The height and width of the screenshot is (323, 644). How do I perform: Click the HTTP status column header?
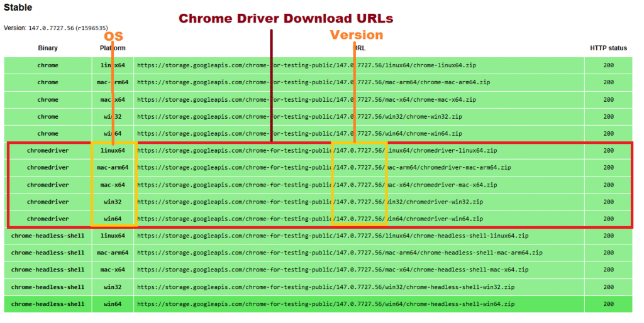tap(608, 48)
